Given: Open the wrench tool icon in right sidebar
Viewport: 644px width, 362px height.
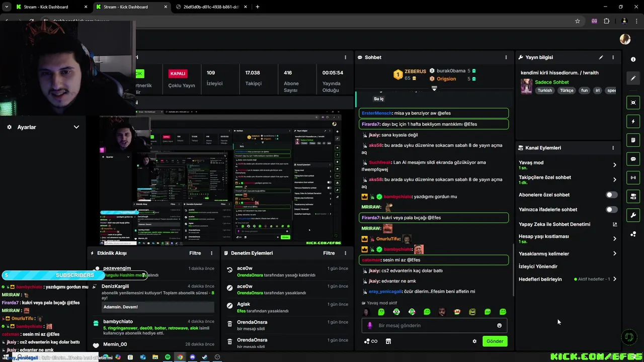Looking at the screenshot, I should (633, 215).
